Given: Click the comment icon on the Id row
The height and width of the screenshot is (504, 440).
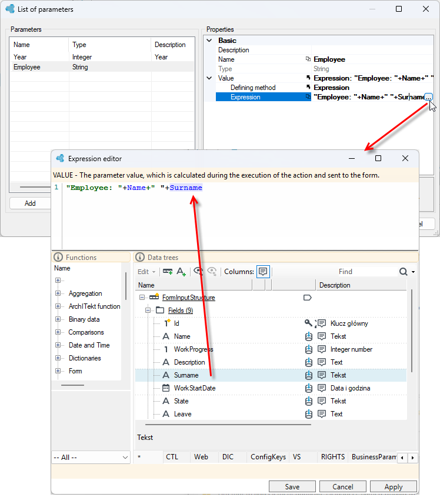Looking at the screenshot, I should (x=322, y=323).
